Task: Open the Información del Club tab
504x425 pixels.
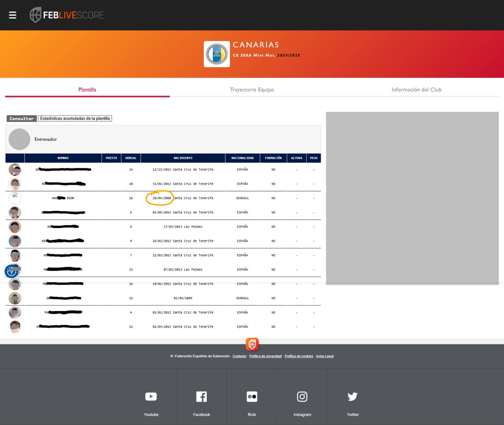Action: [417, 89]
